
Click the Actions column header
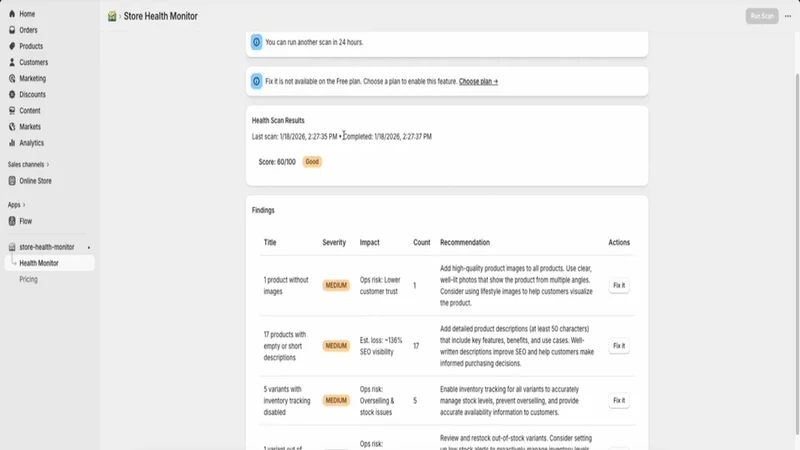point(619,242)
